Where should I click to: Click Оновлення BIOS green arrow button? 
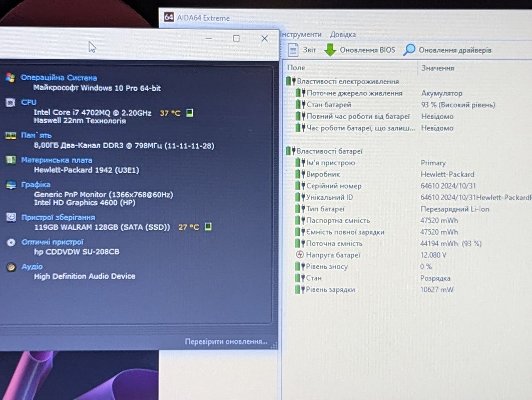[x=360, y=50]
